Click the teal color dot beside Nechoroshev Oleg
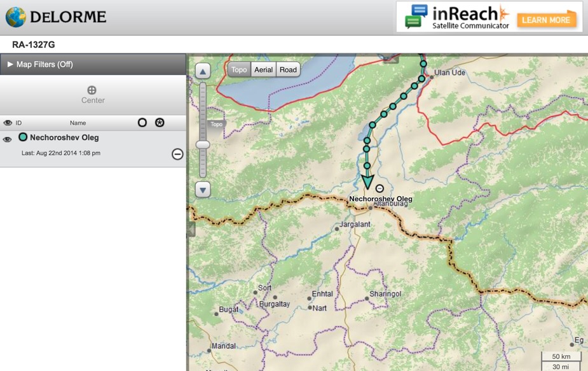This screenshot has width=588, height=371. pos(23,137)
